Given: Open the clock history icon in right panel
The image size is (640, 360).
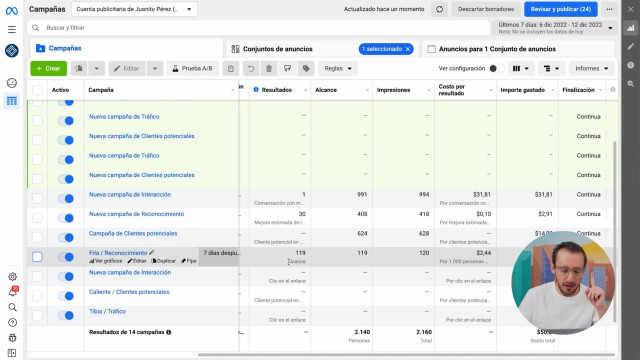Looking at the screenshot, I should (x=631, y=65).
